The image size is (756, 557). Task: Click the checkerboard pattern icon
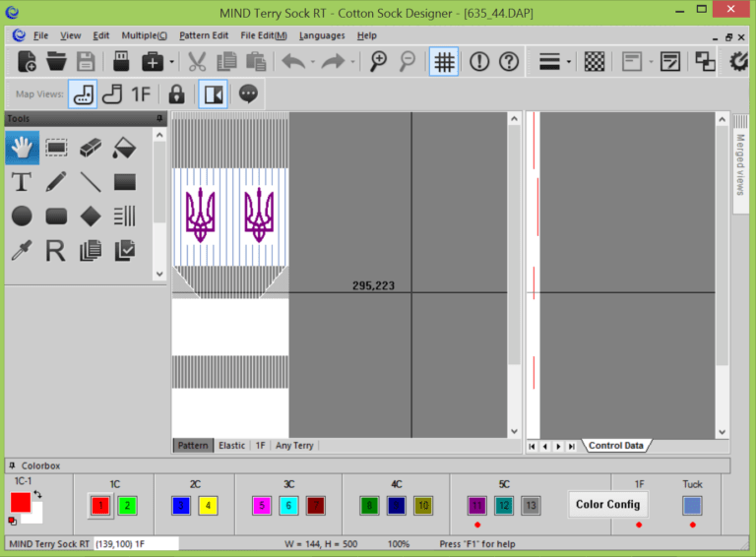595,62
